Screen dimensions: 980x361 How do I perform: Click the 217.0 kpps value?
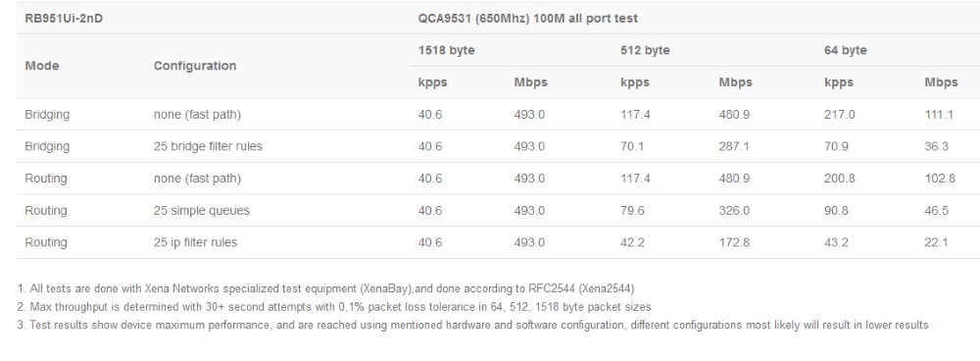pyautogui.click(x=840, y=115)
